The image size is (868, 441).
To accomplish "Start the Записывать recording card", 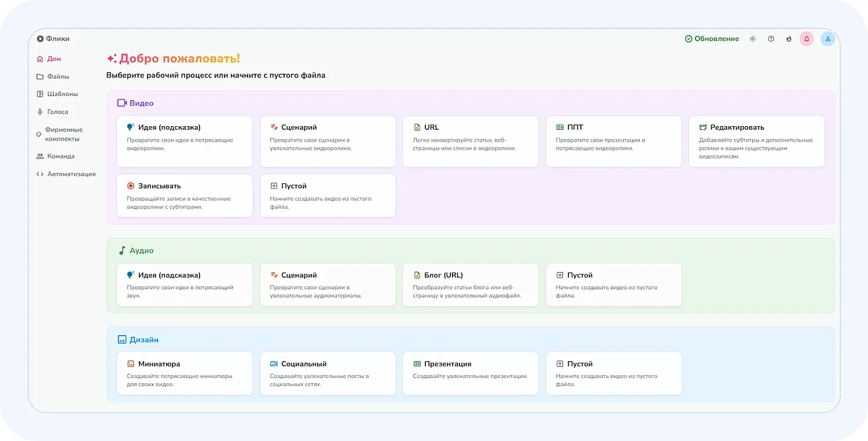I will 185,196.
